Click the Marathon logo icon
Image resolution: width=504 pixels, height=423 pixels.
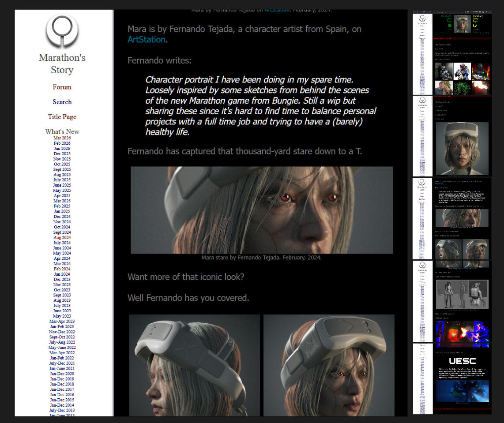coord(62,31)
